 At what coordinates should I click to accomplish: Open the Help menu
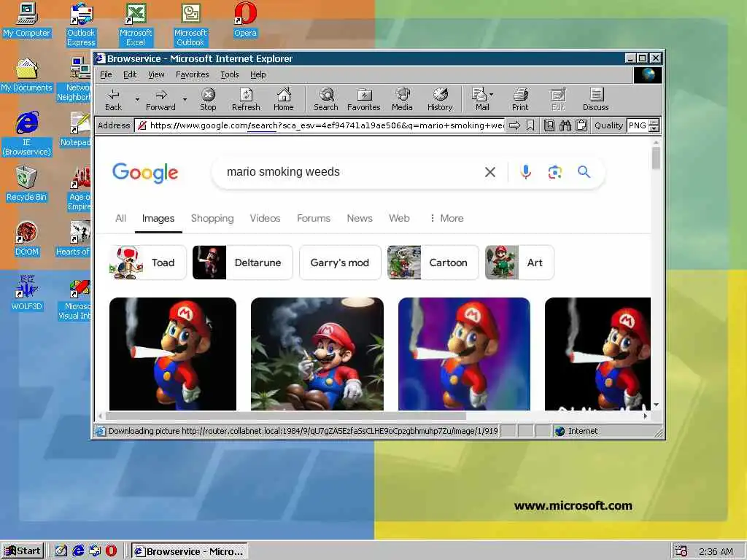coord(258,74)
